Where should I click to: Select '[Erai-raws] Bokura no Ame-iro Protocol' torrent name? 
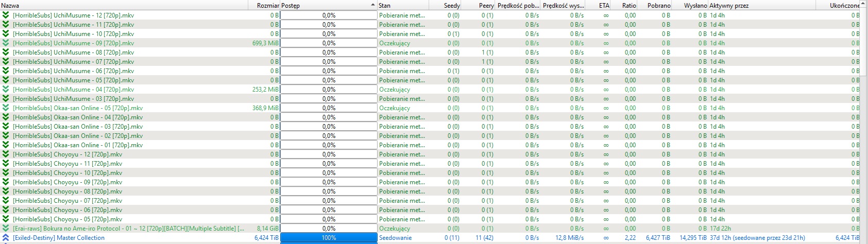pos(129,229)
